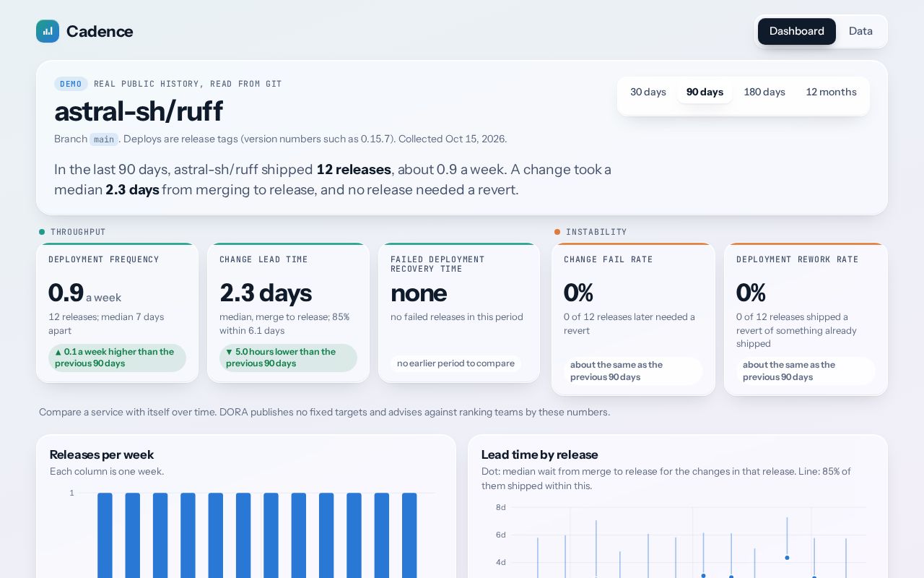Open the Deployment Rework Rate card
924x578 pixels.
806,319
